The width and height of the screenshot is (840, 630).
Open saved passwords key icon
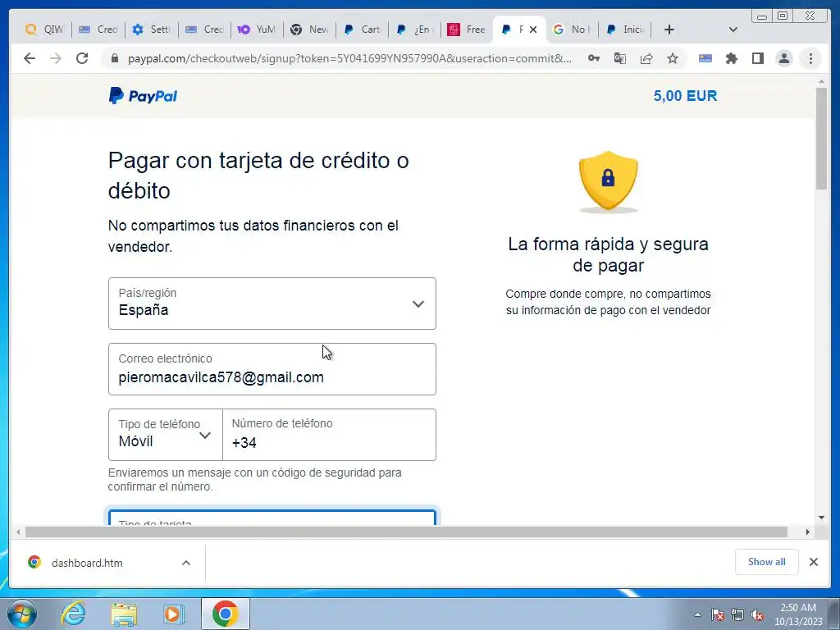594,58
